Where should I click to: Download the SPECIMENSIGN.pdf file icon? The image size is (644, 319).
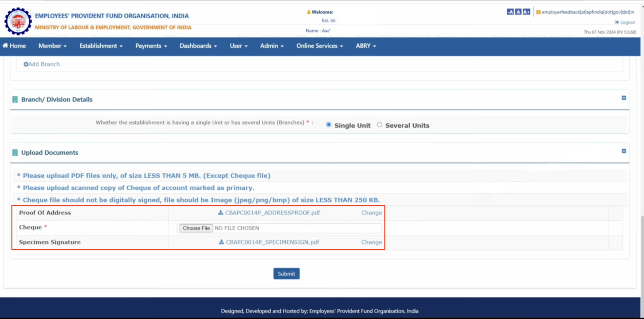221,242
